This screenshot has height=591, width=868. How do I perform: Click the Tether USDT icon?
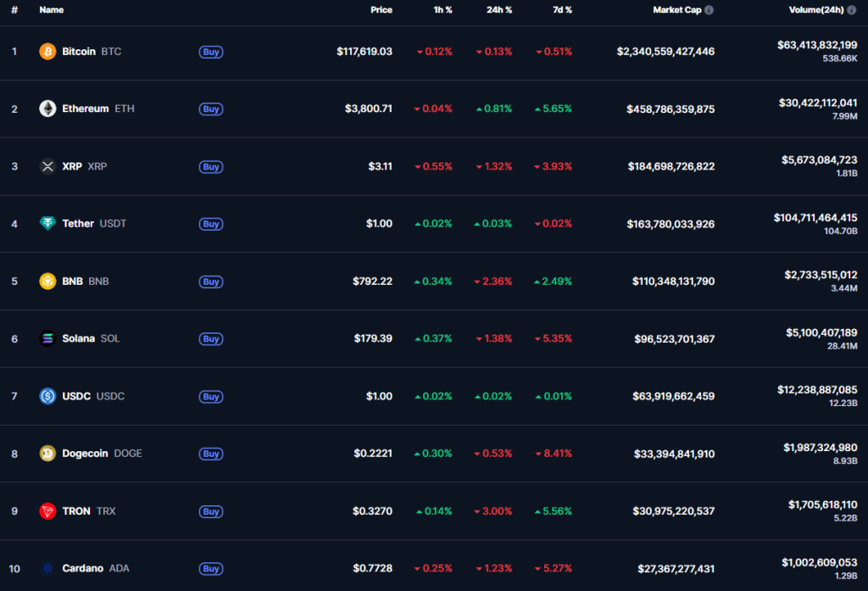coord(47,224)
